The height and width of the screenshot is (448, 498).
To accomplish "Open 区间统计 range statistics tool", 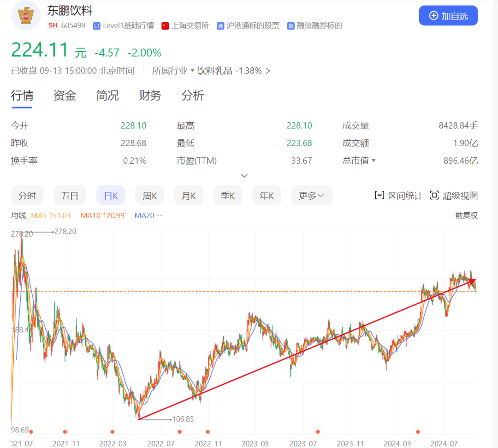I will coord(398,196).
